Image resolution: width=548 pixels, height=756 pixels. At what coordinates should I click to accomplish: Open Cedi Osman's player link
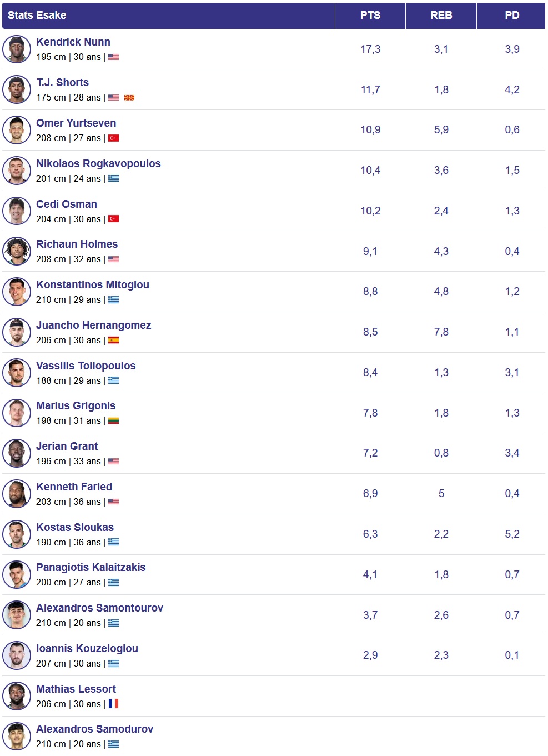[x=67, y=204]
